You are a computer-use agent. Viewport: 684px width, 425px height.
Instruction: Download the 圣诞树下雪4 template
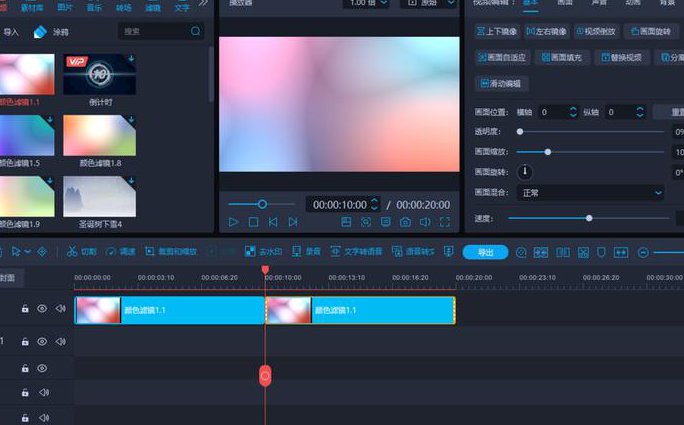click(131, 181)
